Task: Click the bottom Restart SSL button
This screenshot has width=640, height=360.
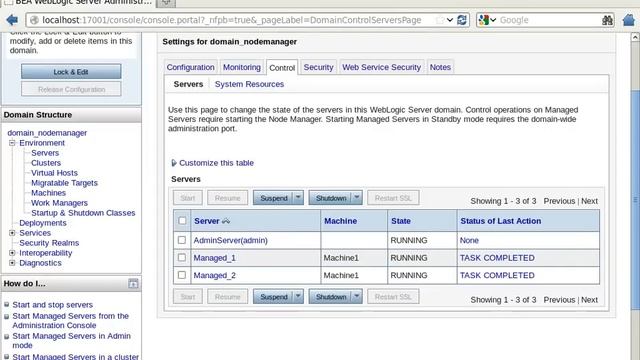Action: 393,296
